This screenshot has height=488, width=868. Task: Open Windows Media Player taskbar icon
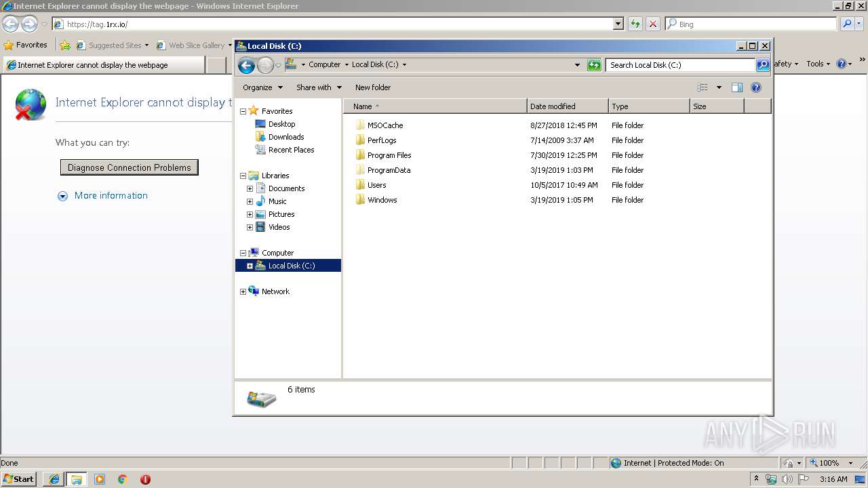pyautogui.click(x=100, y=479)
